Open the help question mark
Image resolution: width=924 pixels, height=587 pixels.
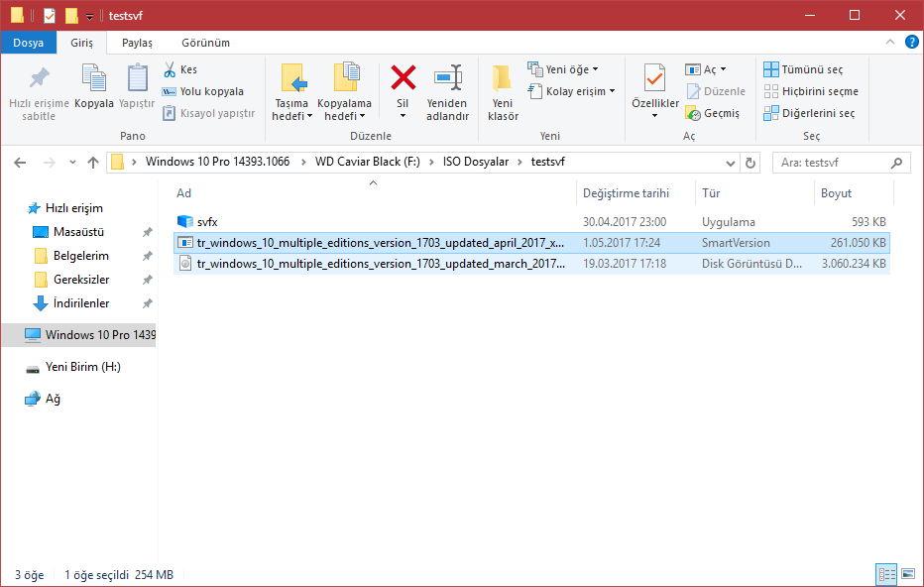click(x=912, y=43)
